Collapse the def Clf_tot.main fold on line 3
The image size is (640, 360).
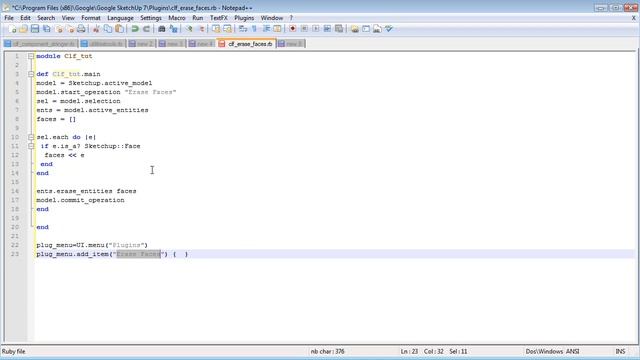point(31,74)
